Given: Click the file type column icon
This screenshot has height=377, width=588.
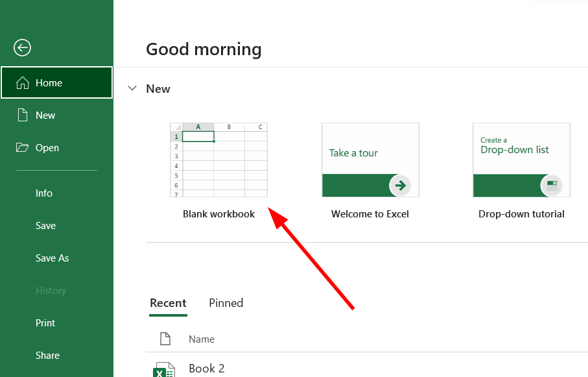Looking at the screenshot, I should pos(165,339).
